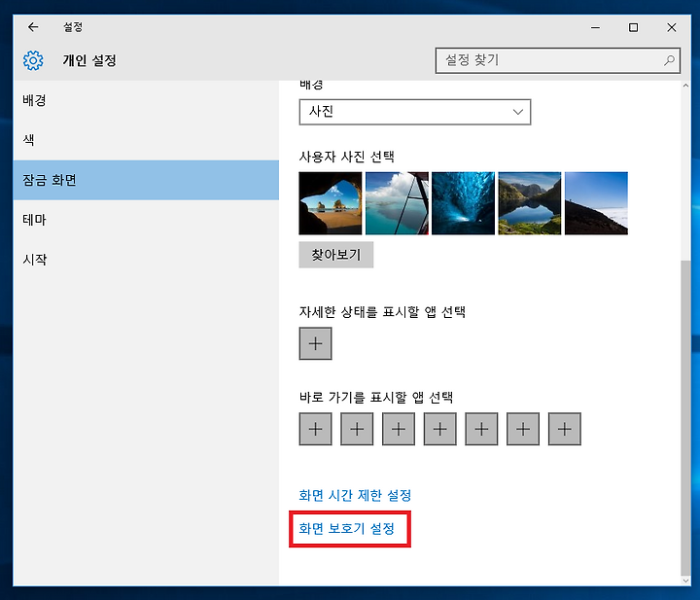
Task: Select 색 in the sidebar
Action: (146, 140)
